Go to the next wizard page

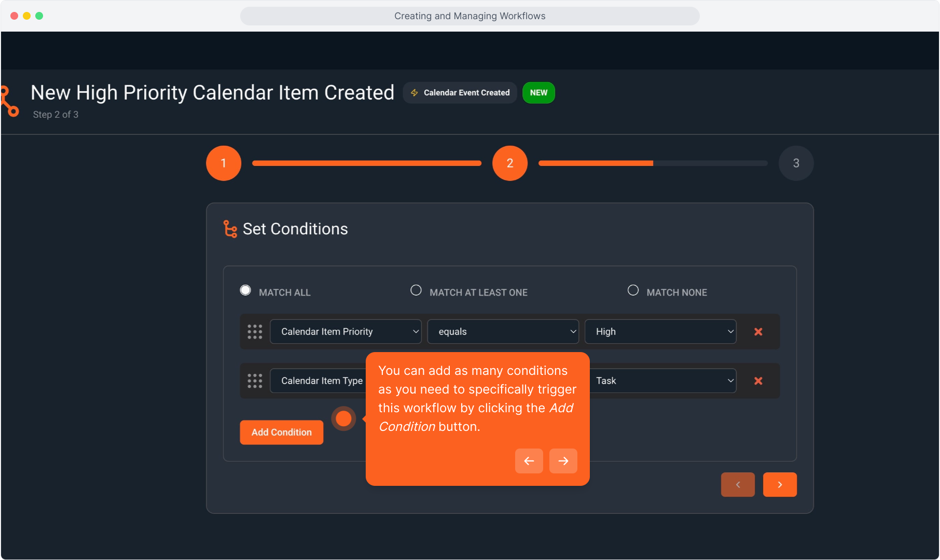(780, 485)
